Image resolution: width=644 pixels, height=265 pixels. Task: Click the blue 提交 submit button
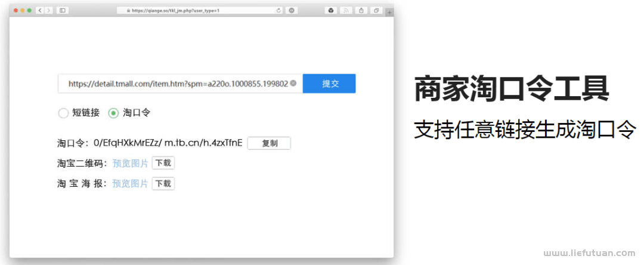coord(329,84)
